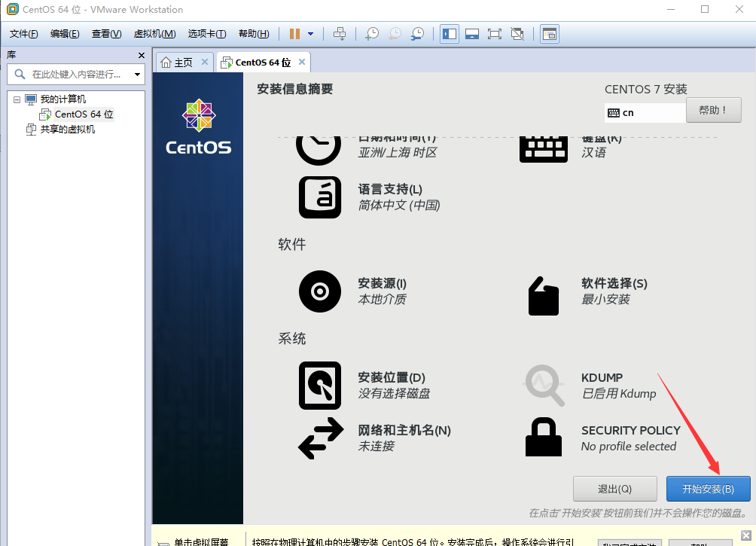Click the library search input field

pyautogui.click(x=76, y=75)
